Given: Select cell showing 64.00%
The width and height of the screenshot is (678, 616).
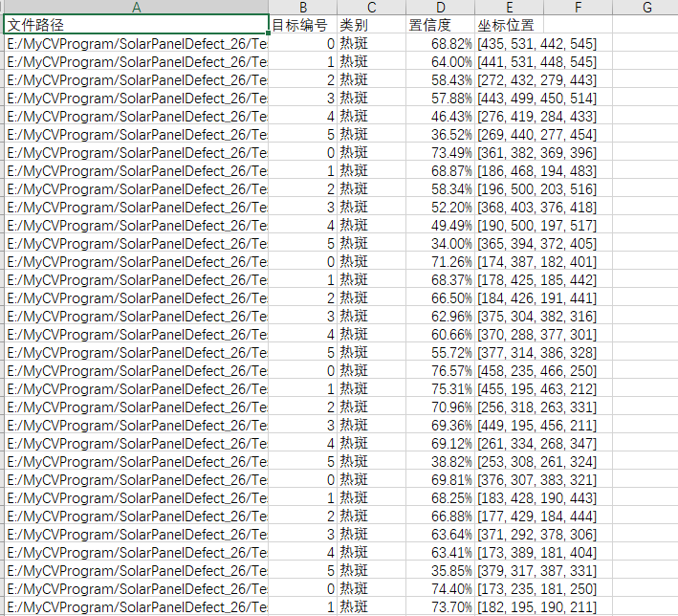Looking at the screenshot, I should coord(440,61).
